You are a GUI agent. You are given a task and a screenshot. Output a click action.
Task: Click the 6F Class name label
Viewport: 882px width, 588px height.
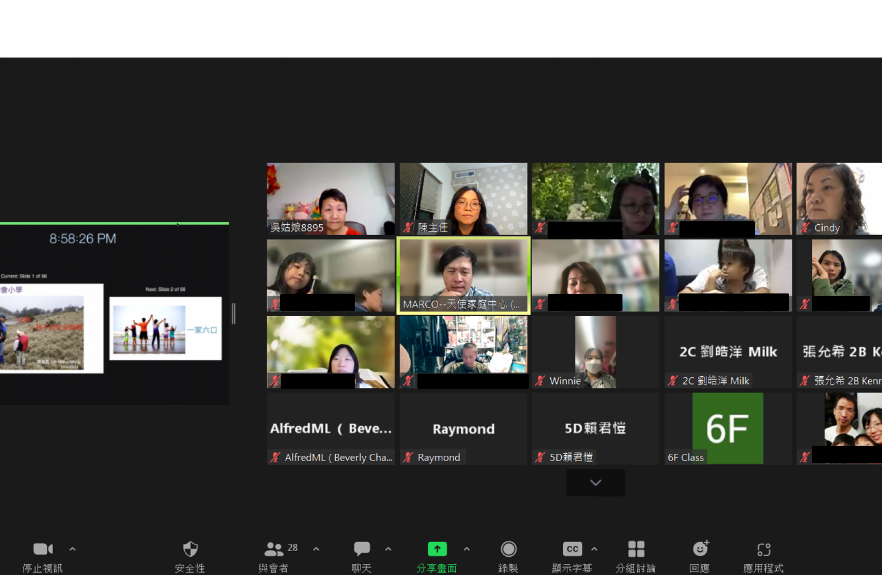(685, 458)
